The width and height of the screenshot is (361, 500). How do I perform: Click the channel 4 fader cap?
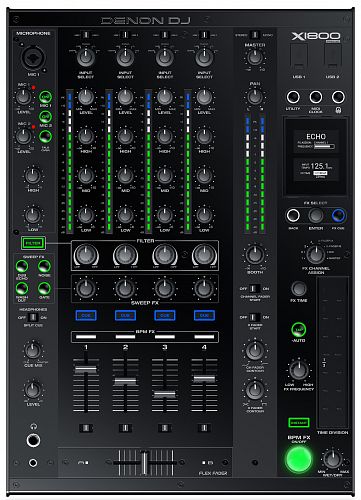click(x=204, y=379)
